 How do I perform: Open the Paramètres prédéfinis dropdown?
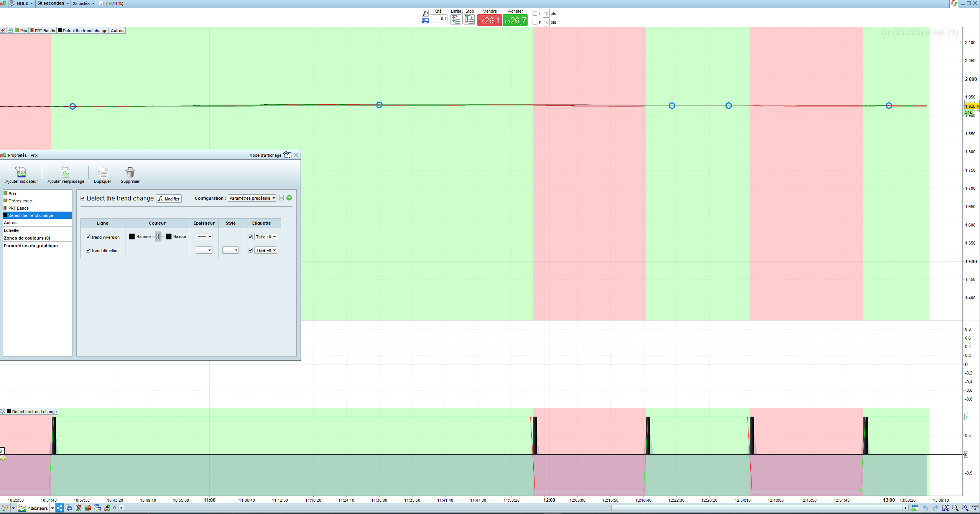252,198
